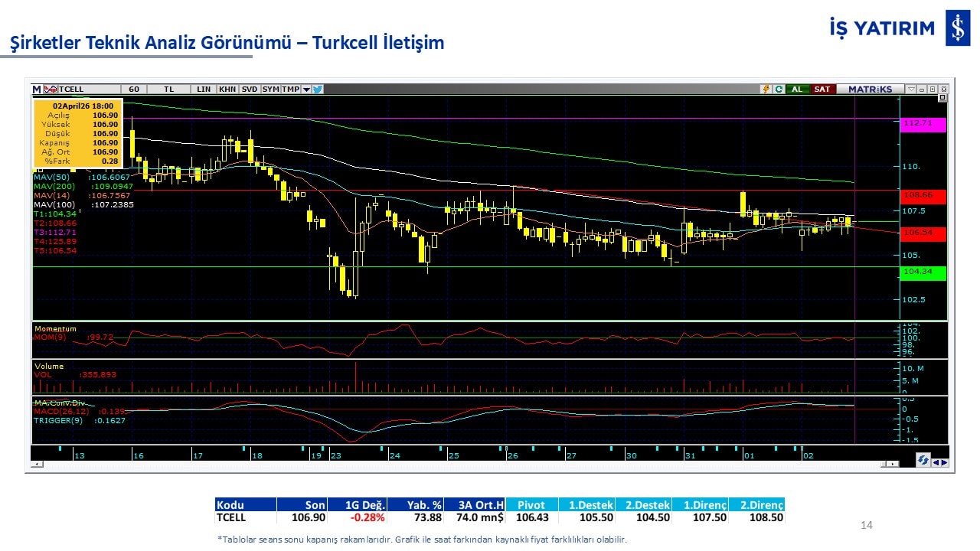Open the dropdown arrow next to TMP
980x551 pixels.
[x=306, y=90]
